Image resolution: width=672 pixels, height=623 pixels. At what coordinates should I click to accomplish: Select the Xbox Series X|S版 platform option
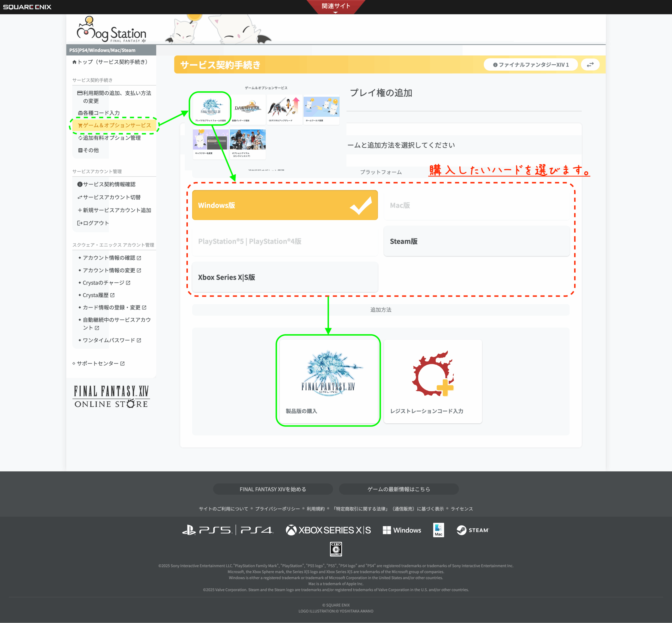point(285,277)
